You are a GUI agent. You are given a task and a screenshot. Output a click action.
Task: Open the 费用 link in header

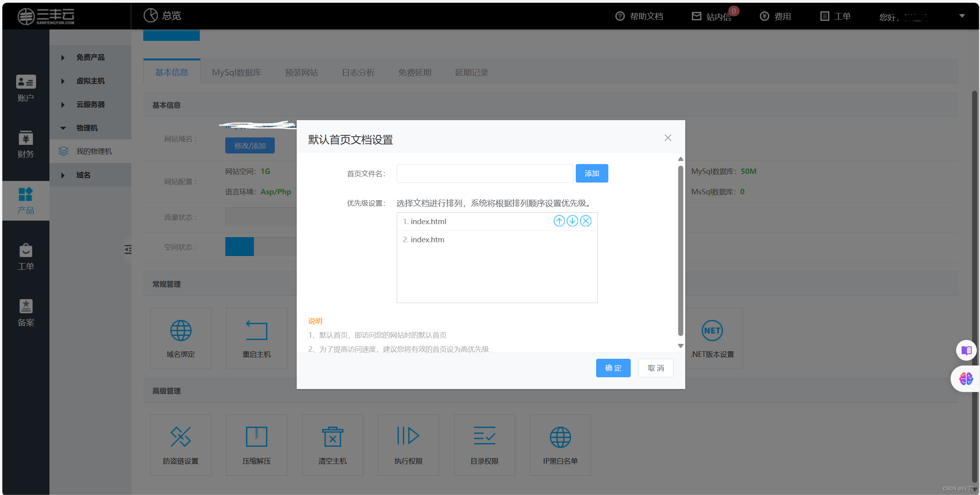coord(776,16)
